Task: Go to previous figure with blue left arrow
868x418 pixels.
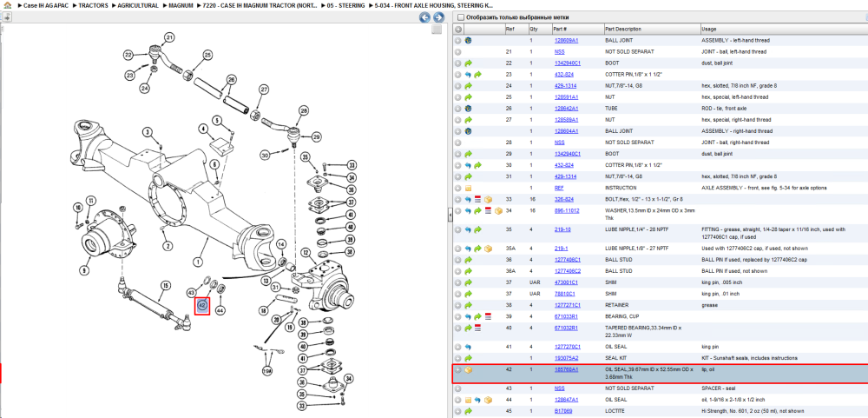Action: 424,17
